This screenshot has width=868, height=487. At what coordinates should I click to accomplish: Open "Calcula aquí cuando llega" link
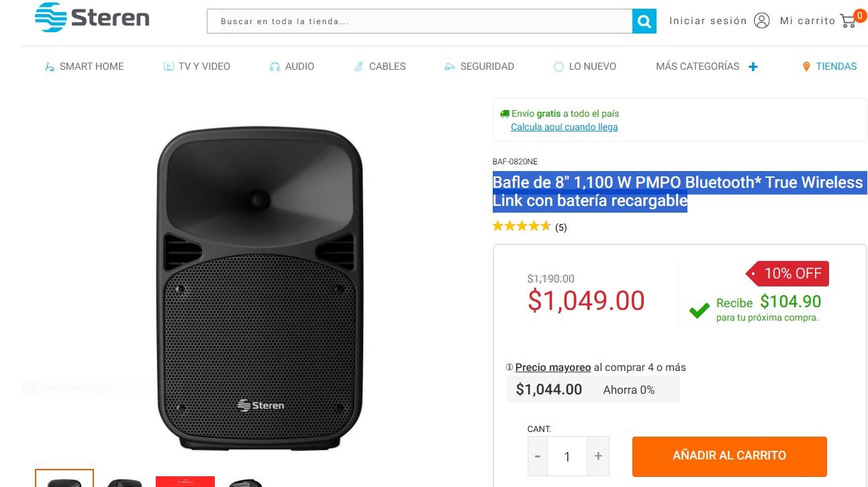564,127
